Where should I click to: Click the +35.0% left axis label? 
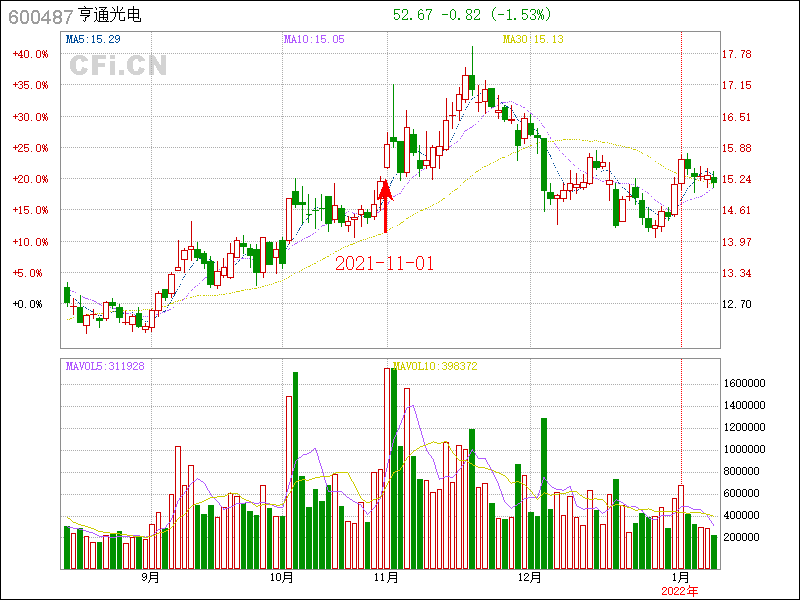pyautogui.click(x=31, y=85)
